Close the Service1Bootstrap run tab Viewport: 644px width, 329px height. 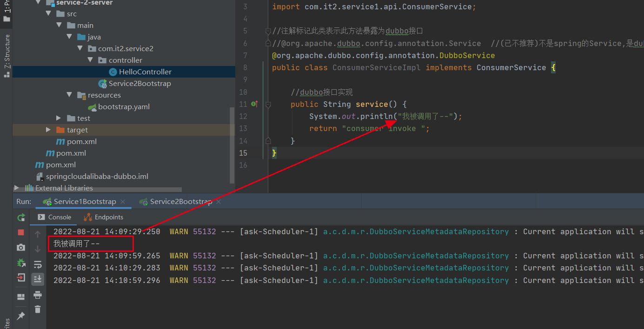[123, 202]
